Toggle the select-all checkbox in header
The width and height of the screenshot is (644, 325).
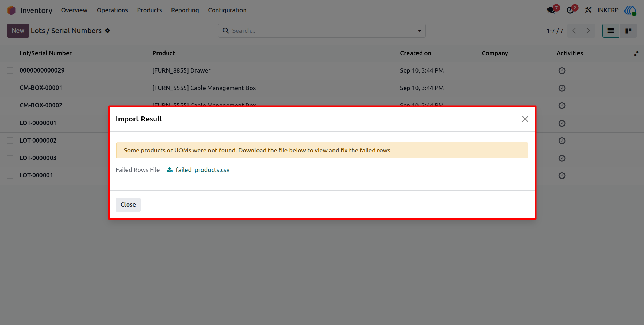(x=10, y=53)
